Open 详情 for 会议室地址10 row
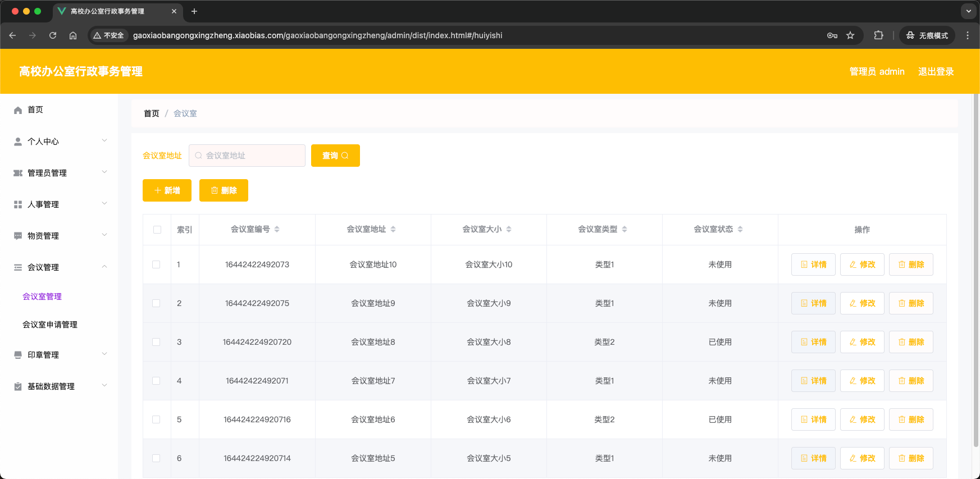 (813, 264)
